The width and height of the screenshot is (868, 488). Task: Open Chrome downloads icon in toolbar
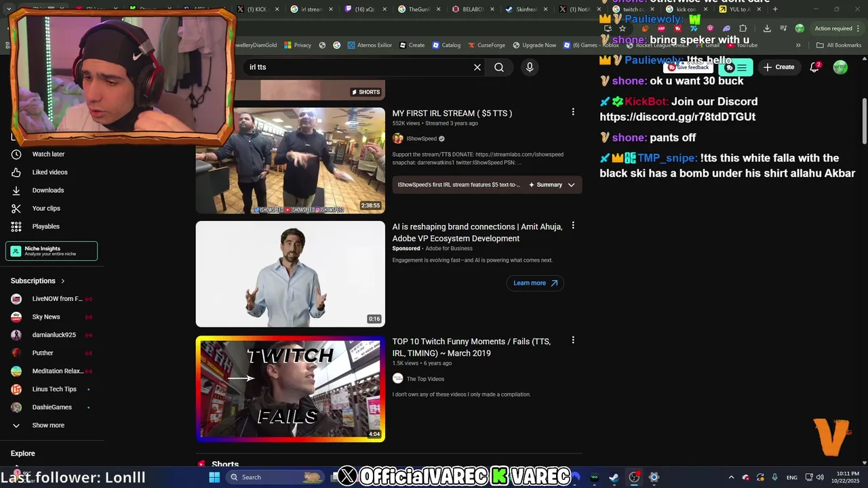point(767,28)
